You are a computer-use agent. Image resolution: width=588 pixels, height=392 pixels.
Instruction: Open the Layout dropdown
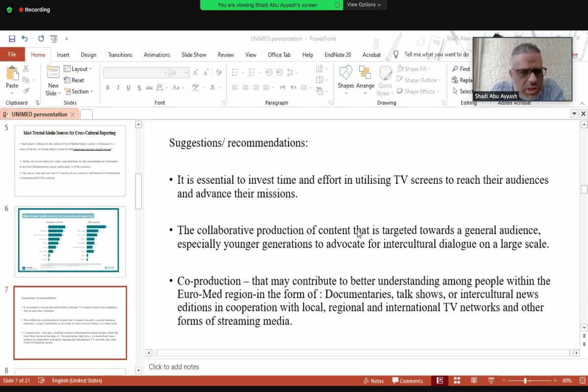[x=78, y=69]
